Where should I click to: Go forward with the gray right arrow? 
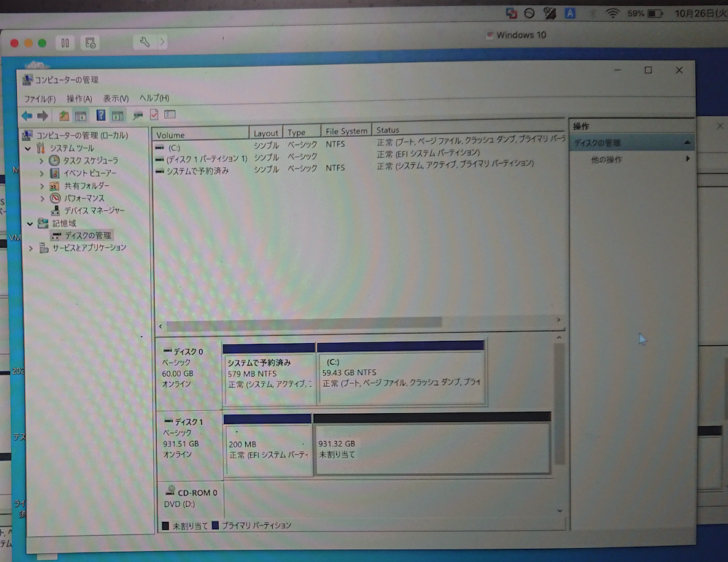(43, 115)
